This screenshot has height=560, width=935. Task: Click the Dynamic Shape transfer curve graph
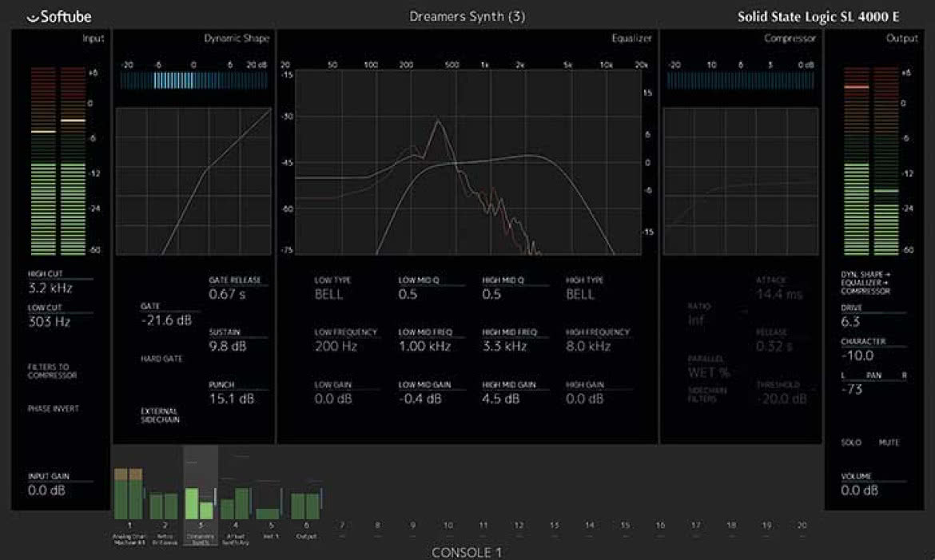193,181
